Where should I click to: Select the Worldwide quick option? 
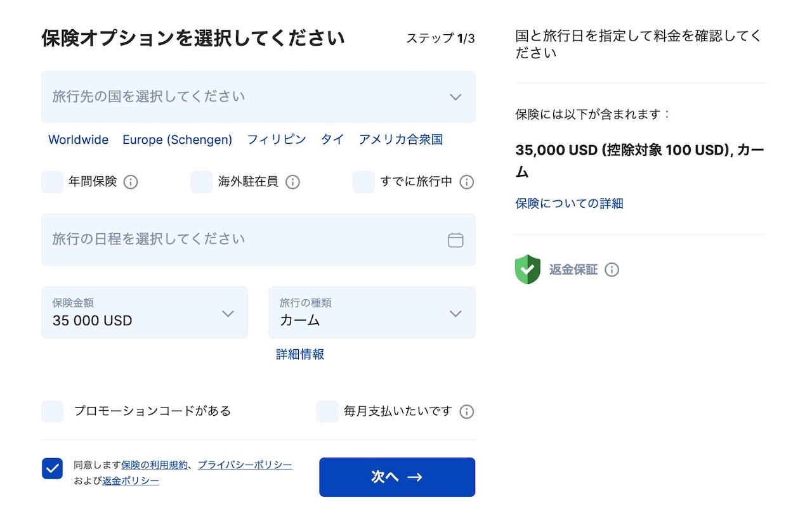click(78, 139)
